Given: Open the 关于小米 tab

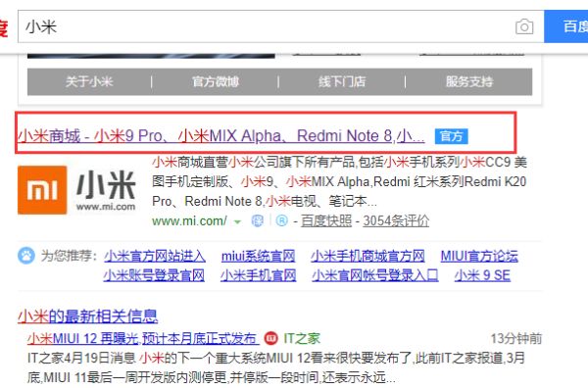Looking at the screenshot, I should coord(89,81).
